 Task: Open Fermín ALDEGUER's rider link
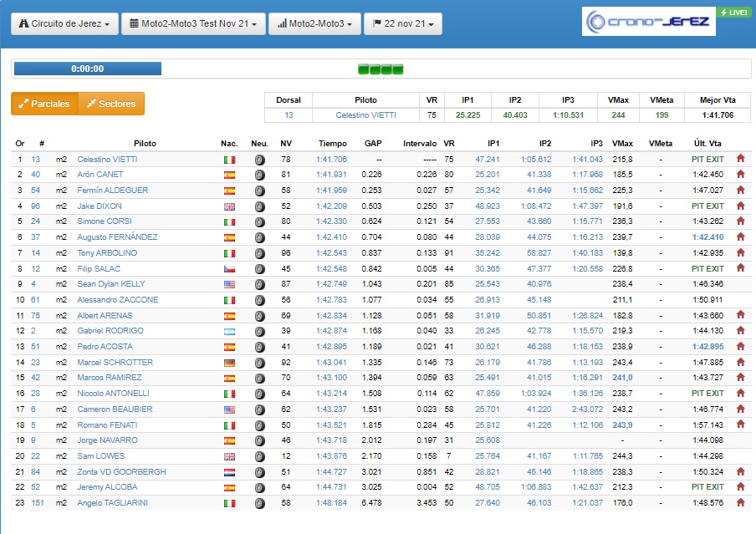(112, 191)
